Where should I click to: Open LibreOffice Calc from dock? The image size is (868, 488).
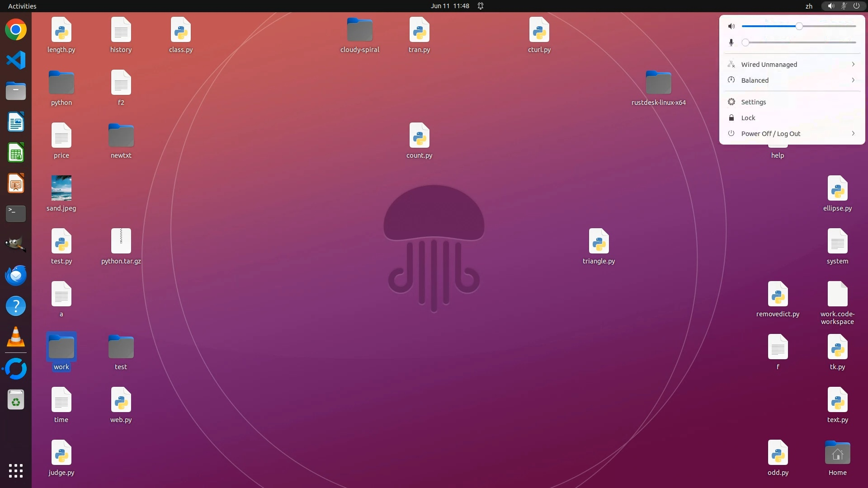coord(16,153)
